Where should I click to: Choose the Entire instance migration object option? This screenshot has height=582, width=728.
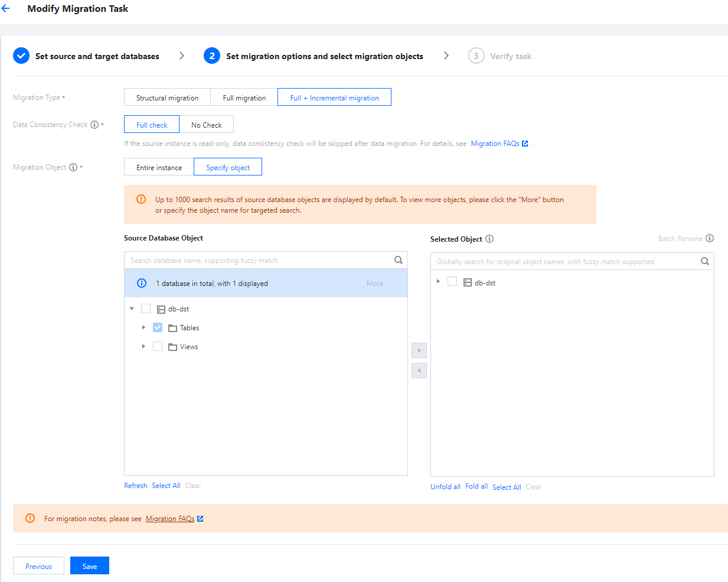coord(159,167)
